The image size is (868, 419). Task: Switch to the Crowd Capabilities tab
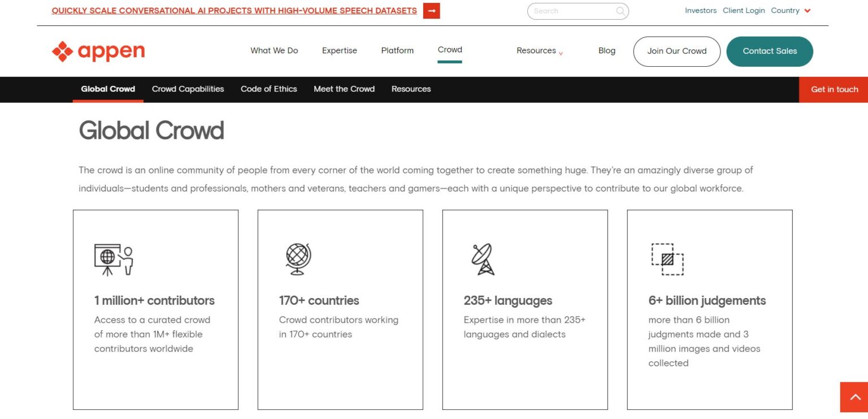coord(188,89)
